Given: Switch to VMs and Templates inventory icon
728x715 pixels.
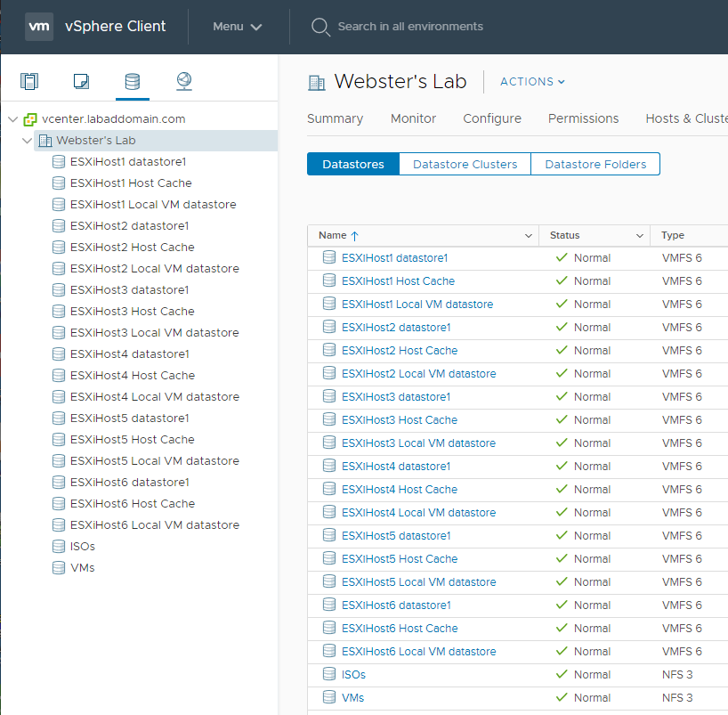Looking at the screenshot, I should [81, 82].
